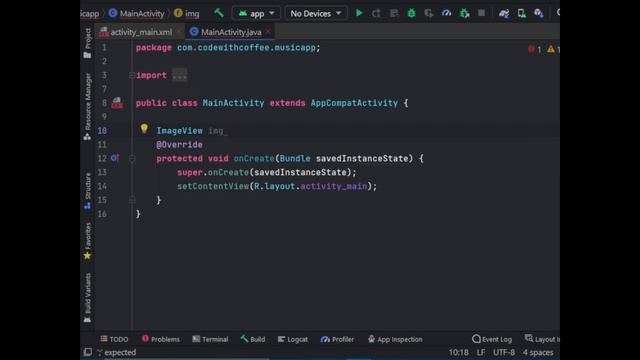This screenshot has width=640, height=360.
Task: Expand the folded import block
Action: 131,75
